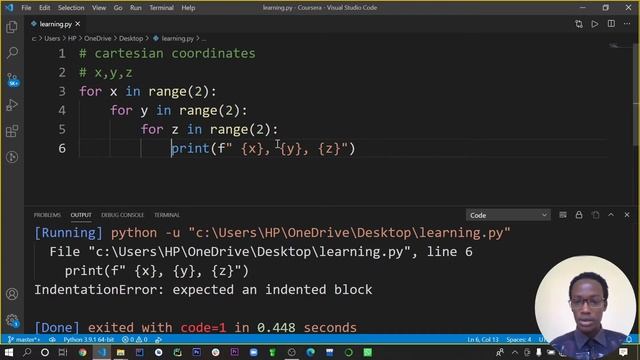
Task: Click the Run Code play button
Action: tap(595, 24)
